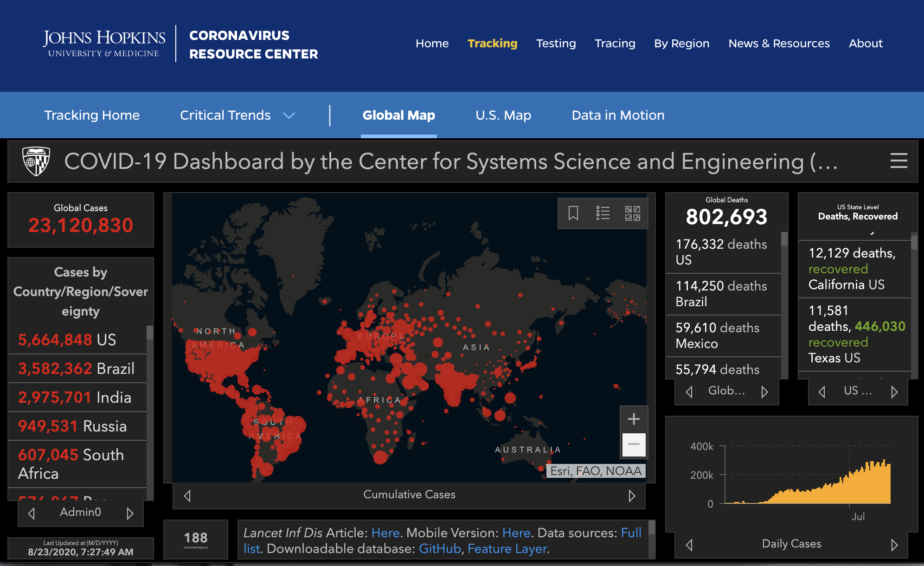
Task: Open the GitHub database link
Action: 440,548
